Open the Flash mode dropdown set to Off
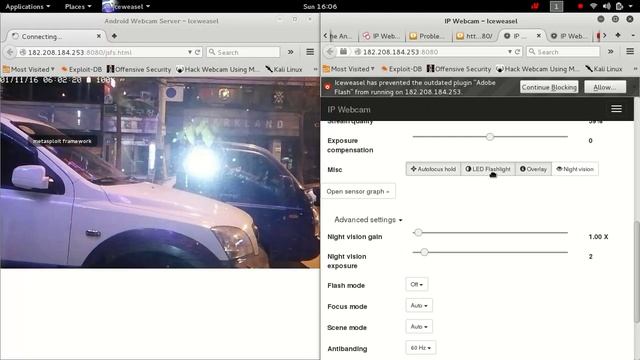 [x=417, y=284]
